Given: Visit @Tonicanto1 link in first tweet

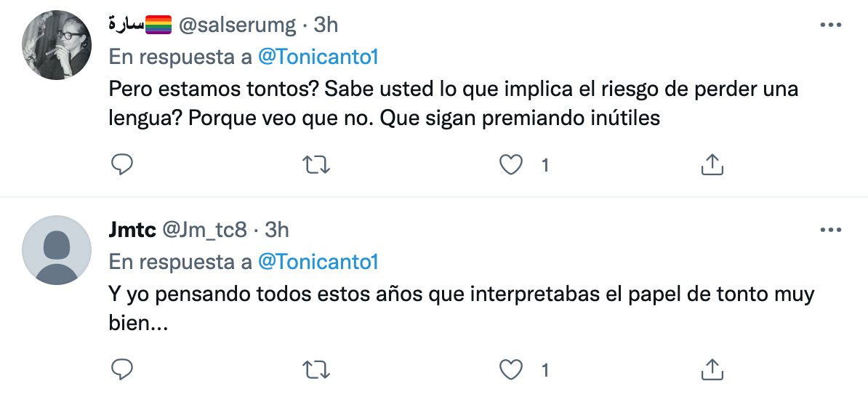Looking at the screenshot, I should point(318,57).
